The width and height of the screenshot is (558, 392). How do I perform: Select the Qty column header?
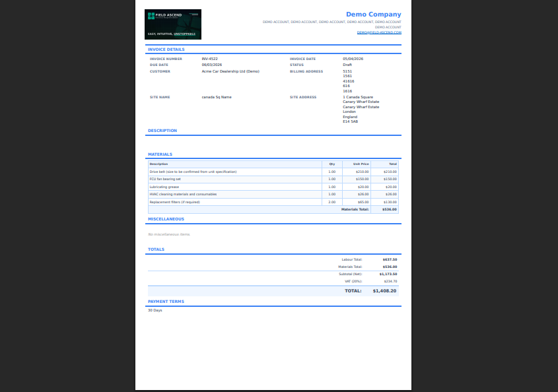[x=332, y=164]
